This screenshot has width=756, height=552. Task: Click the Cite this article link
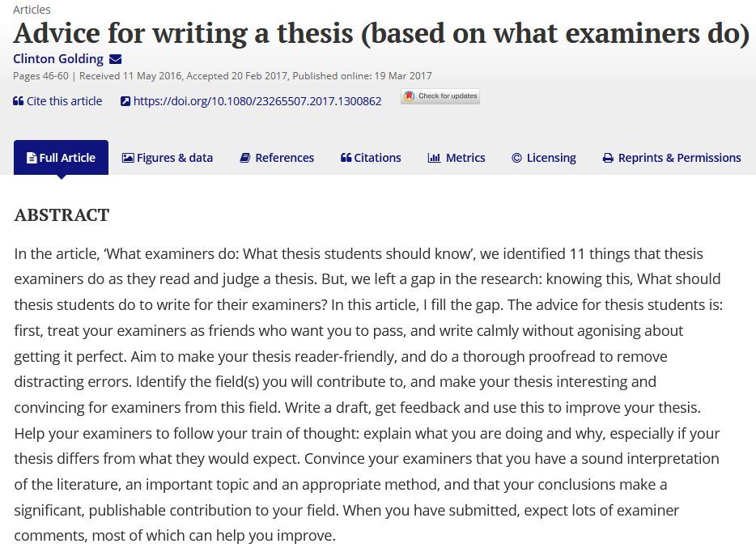(64, 101)
